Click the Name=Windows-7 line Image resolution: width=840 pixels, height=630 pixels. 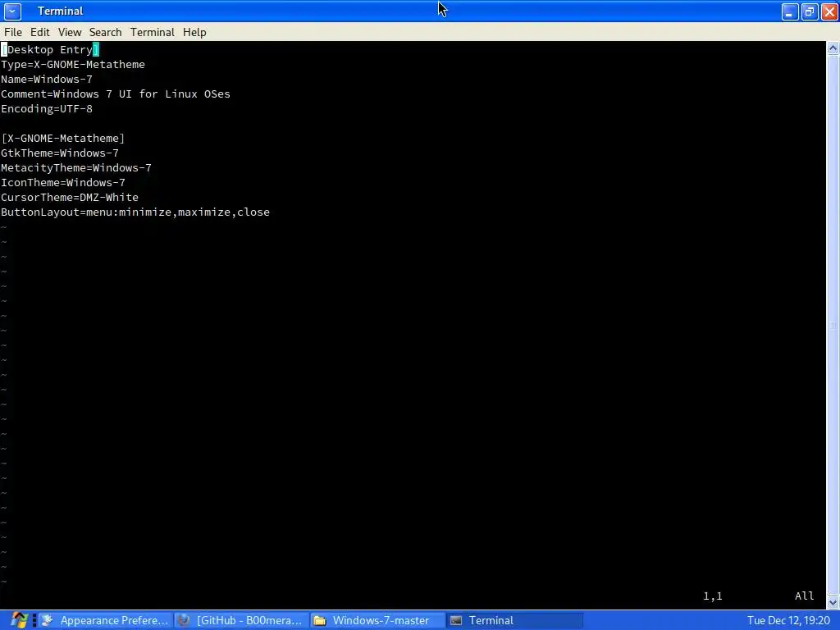[47, 80]
